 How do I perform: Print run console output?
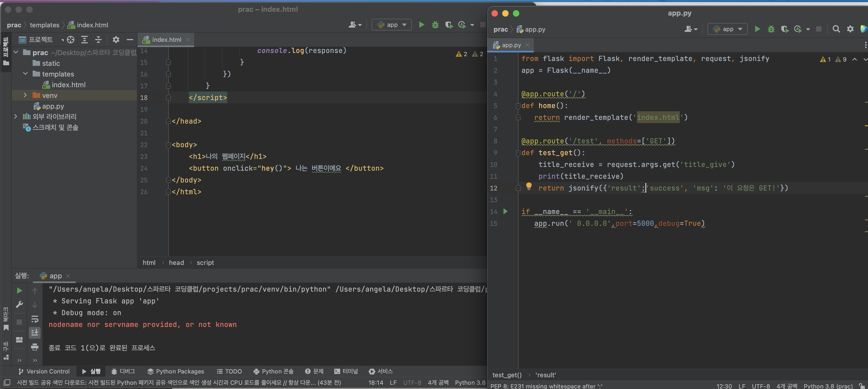35,347
